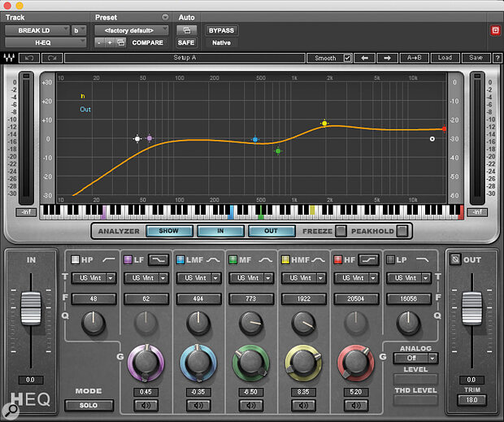Click the Save button
Viewport: 504px width, 422px height.
(476, 59)
